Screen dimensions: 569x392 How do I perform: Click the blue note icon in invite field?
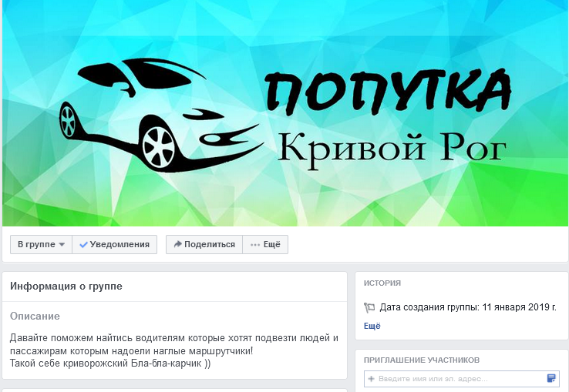point(550,379)
